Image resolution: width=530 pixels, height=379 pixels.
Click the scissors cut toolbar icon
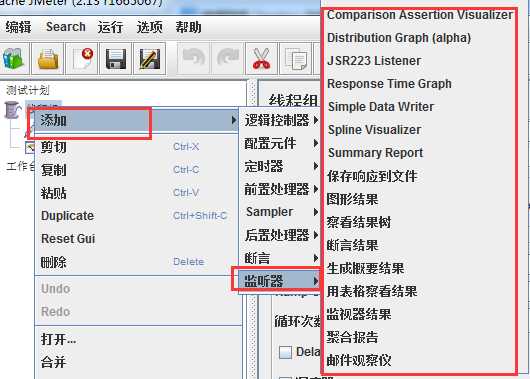(x=261, y=58)
